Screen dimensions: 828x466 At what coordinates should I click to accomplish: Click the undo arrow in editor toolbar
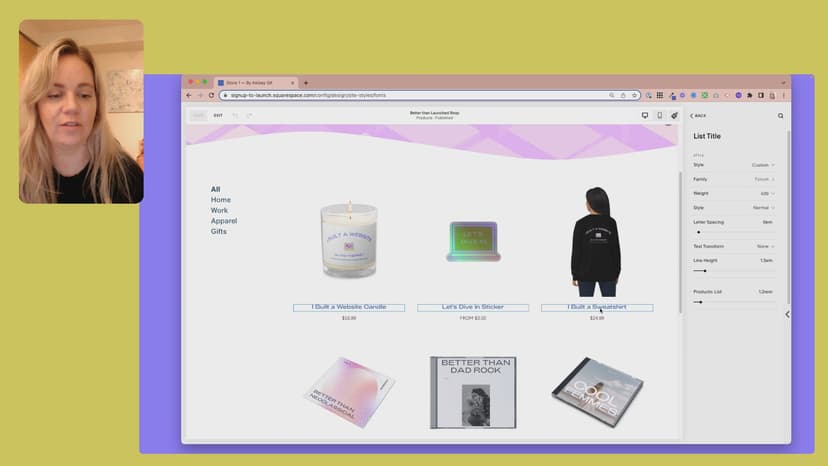[235, 115]
